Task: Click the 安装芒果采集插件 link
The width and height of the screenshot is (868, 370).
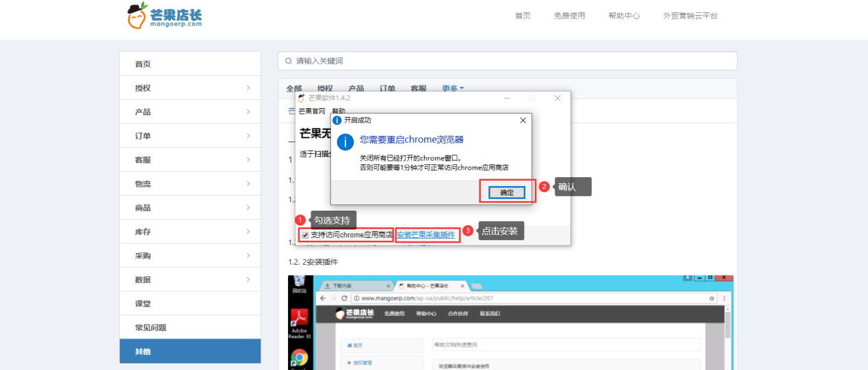Action: coord(425,235)
